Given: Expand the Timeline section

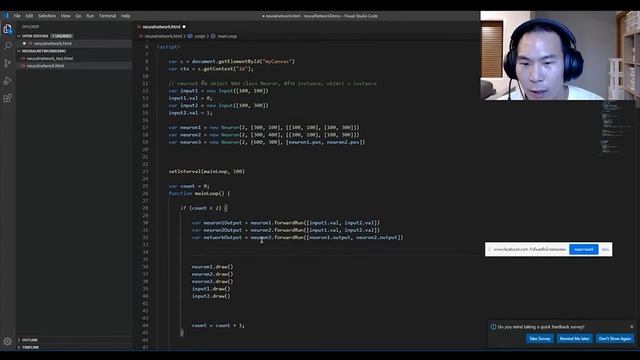Looking at the screenshot, I should (31, 347).
